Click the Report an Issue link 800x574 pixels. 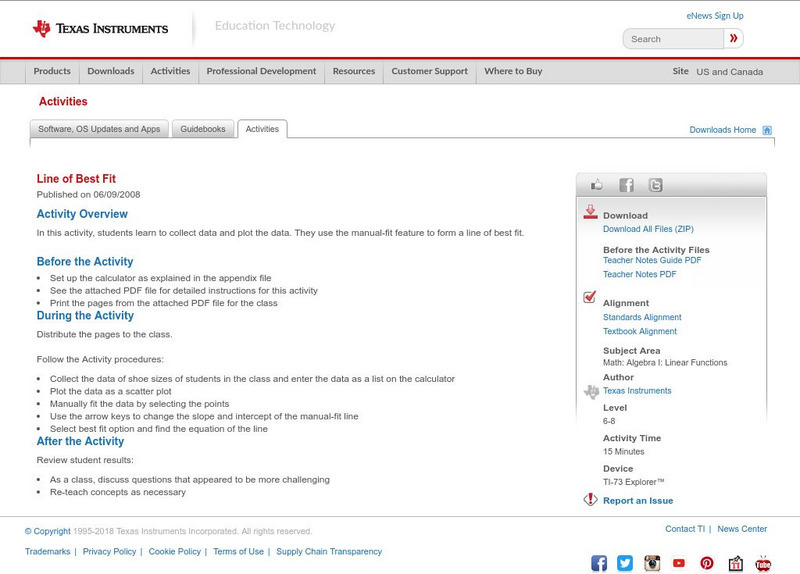[x=638, y=501]
